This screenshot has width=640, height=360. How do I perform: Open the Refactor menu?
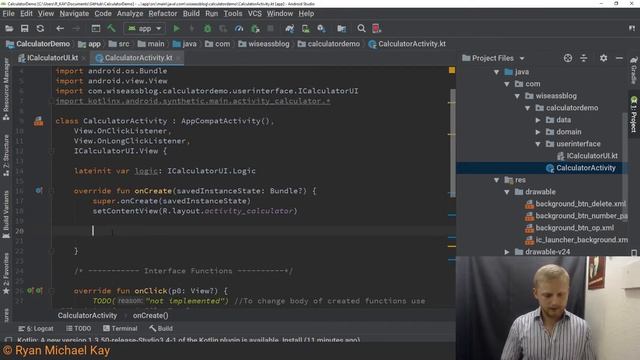[x=162, y=13]
